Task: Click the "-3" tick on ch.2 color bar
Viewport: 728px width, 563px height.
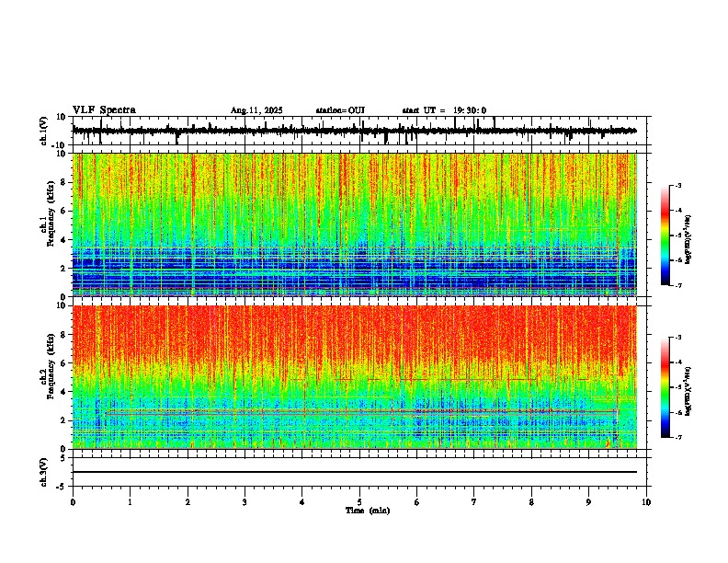Action: (x=677, y=338)
